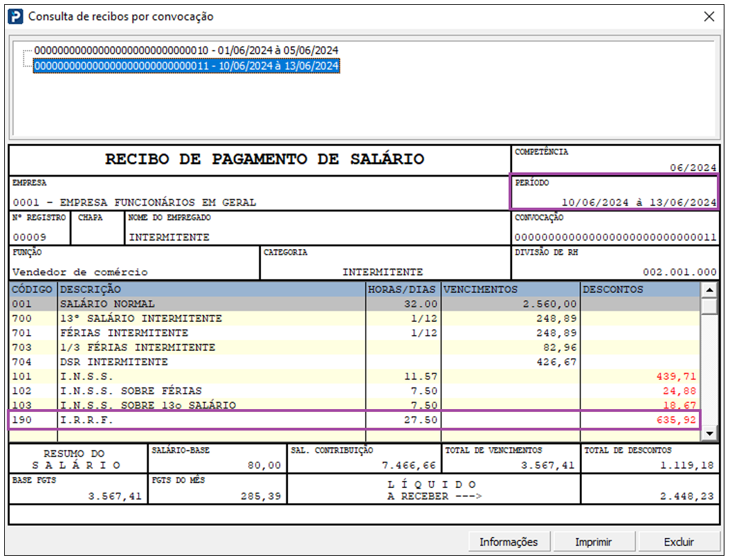Click the Imprimir button

[594, 542]
